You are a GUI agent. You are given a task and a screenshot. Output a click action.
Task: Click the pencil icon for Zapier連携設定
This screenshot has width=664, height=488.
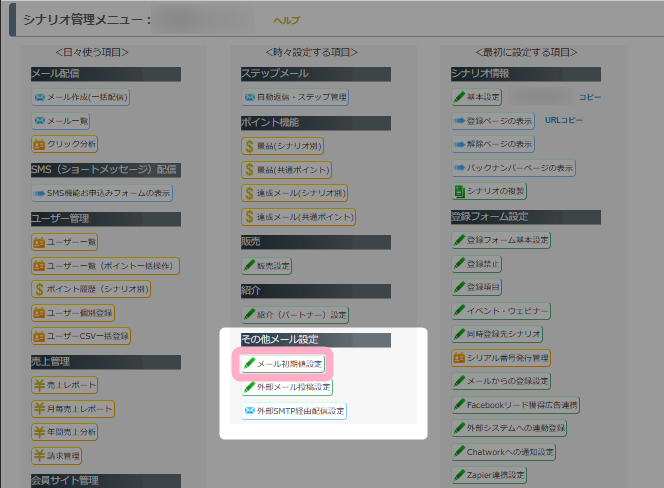pyautogui.click(x=459, y=475)
